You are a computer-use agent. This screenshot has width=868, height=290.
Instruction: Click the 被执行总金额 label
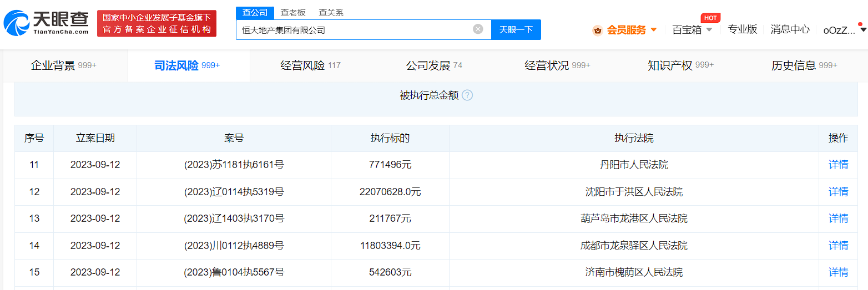tap(429, 95)
